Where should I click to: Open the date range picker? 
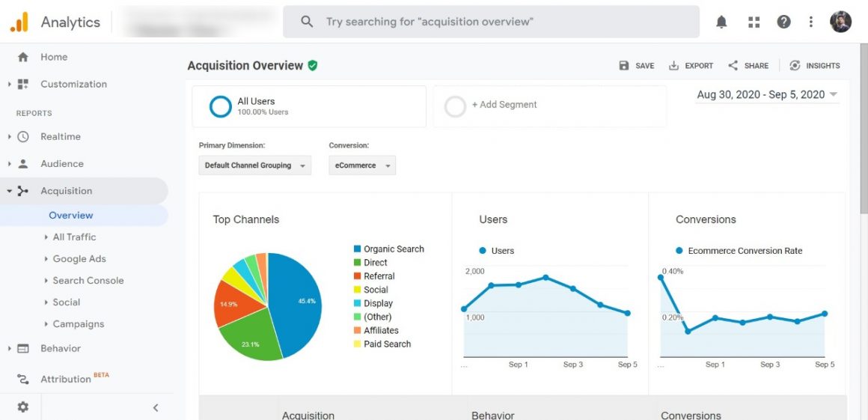tap(767, 95)
